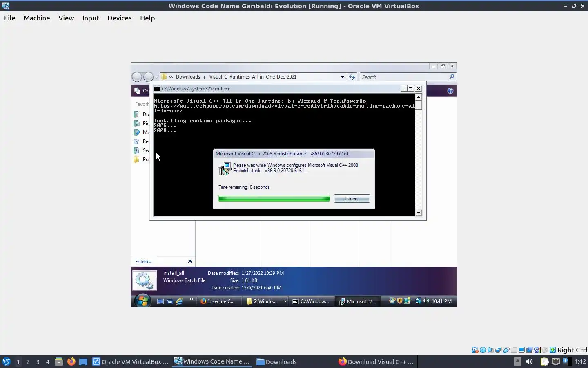The image size is (588, 368).
Task: Open the host application launcher menu
Action: (6, 361)
